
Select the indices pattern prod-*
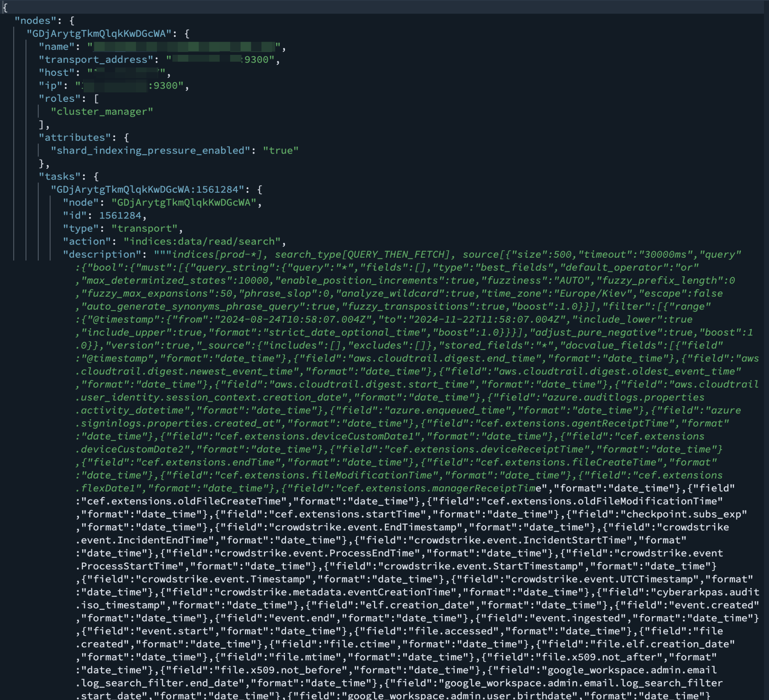coord(238,254)
